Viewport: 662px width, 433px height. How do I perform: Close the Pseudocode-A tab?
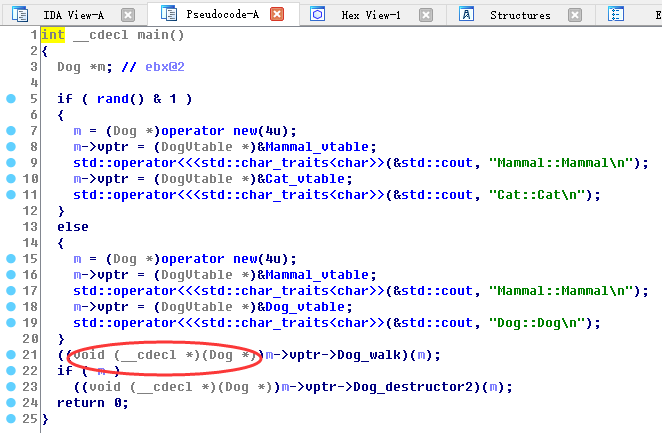[x=277, y=15]
